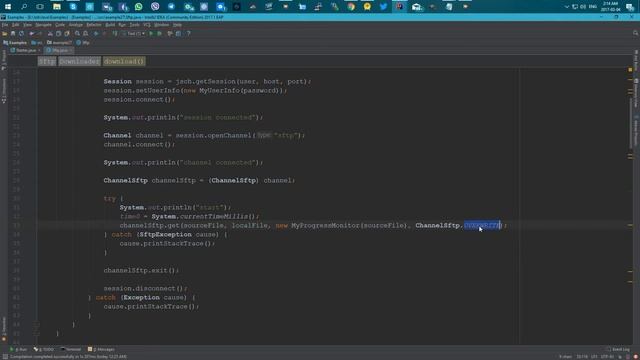This screenshot has height=360, width=640.
Task: Open the run configuration dropdown
Action: pos(133,33)
